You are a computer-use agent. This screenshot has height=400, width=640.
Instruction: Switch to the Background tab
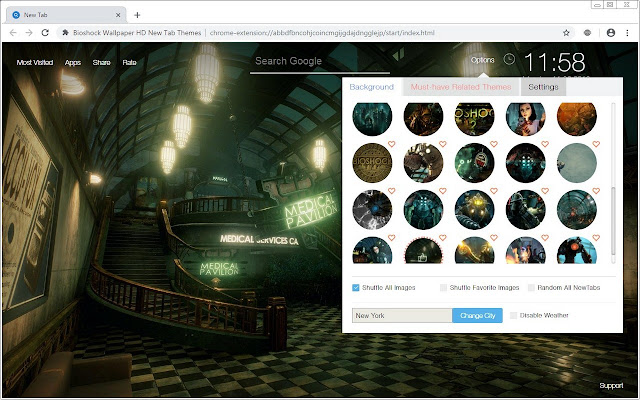(371, 87)
